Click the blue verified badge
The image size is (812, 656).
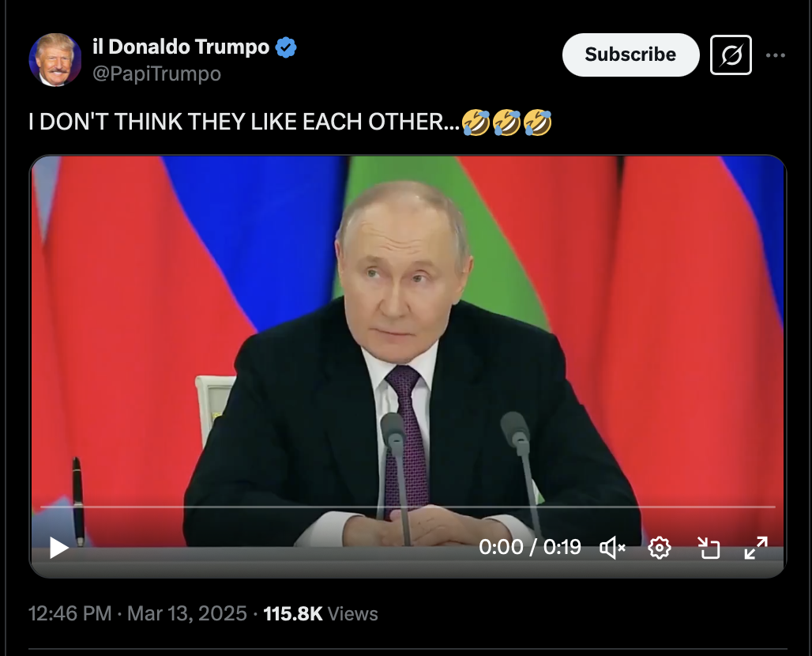[x=286, y=47]
